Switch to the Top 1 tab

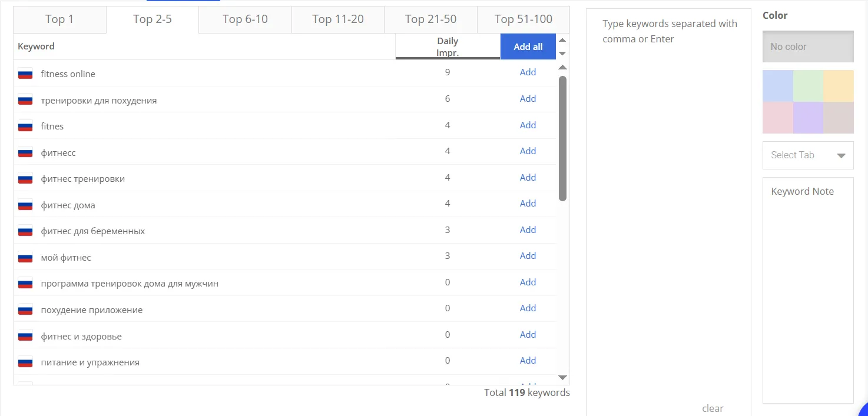(x=59, y=19)
